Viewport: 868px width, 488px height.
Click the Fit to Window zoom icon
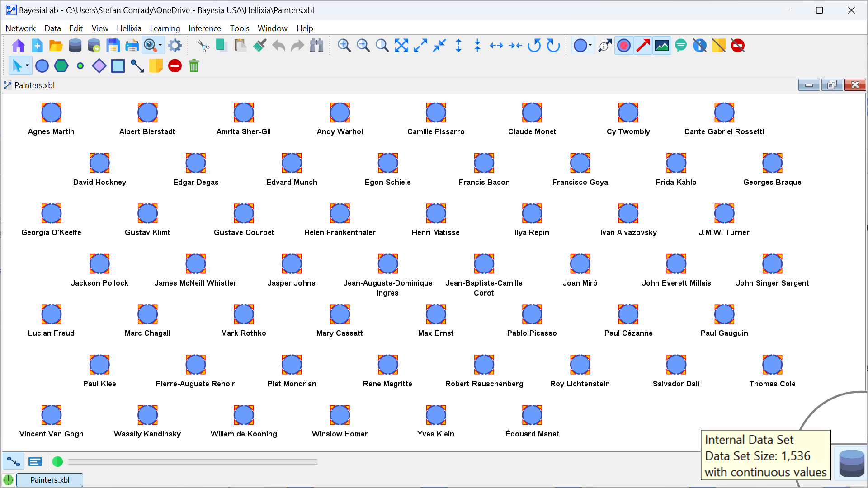tap(401, 46)
